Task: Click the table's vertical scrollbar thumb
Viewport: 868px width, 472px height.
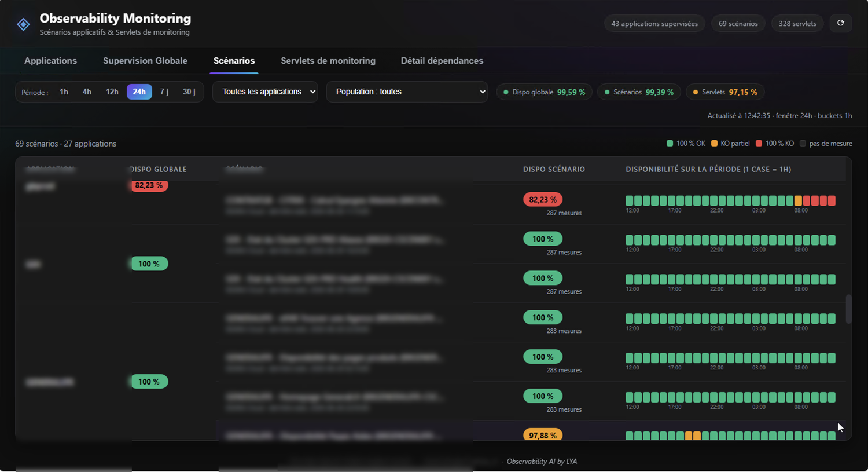Action: tap(848, 309)
